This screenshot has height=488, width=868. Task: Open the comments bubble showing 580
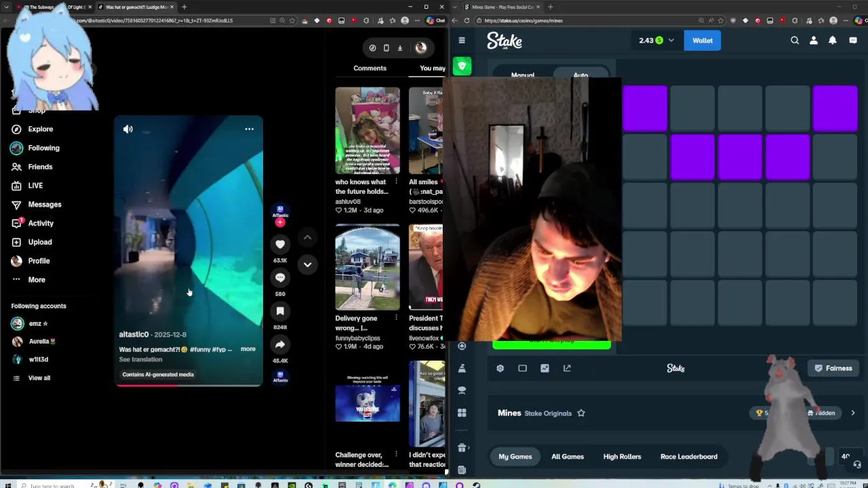click(280, 277)
